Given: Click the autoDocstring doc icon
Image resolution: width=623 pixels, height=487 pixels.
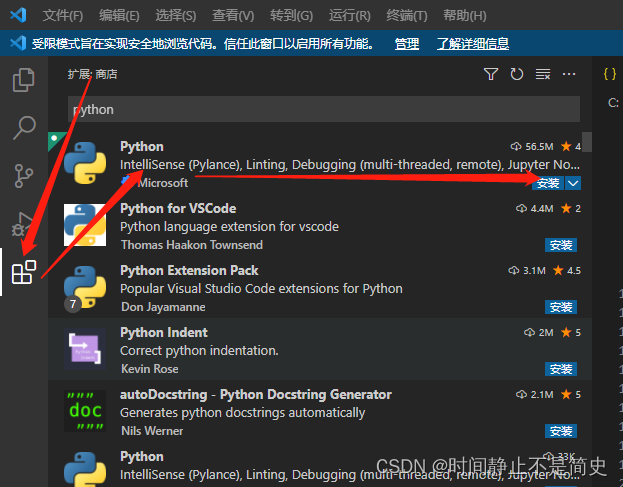Looking at the screenshot, I should pyautogui.click(x=85, y=411).
